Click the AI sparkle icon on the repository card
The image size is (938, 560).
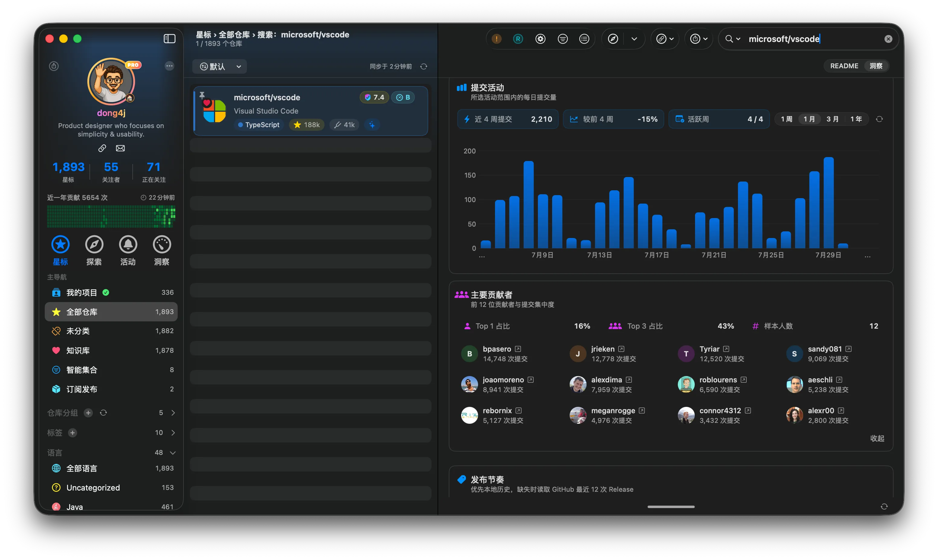pyautogui.click(x=372, y=125)
